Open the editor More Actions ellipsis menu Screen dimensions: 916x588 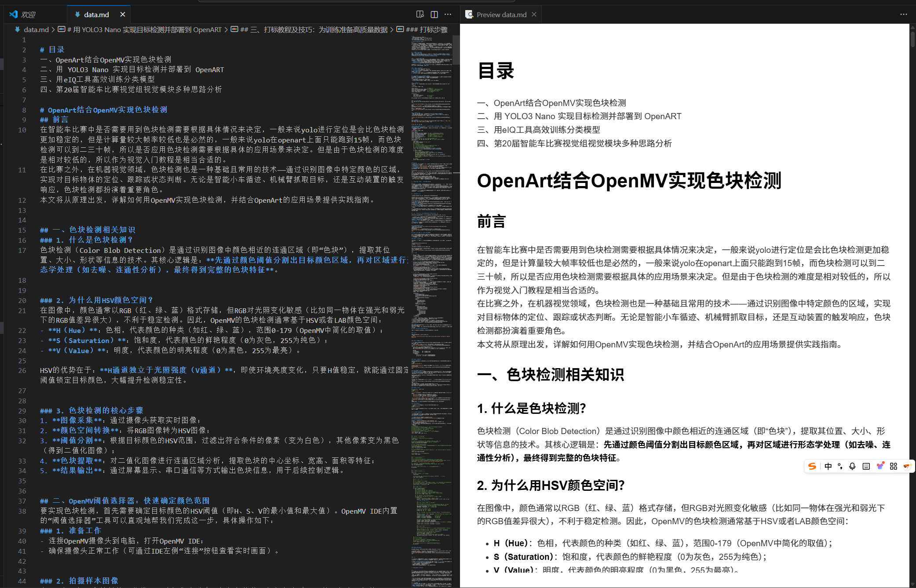coord(448,14)
